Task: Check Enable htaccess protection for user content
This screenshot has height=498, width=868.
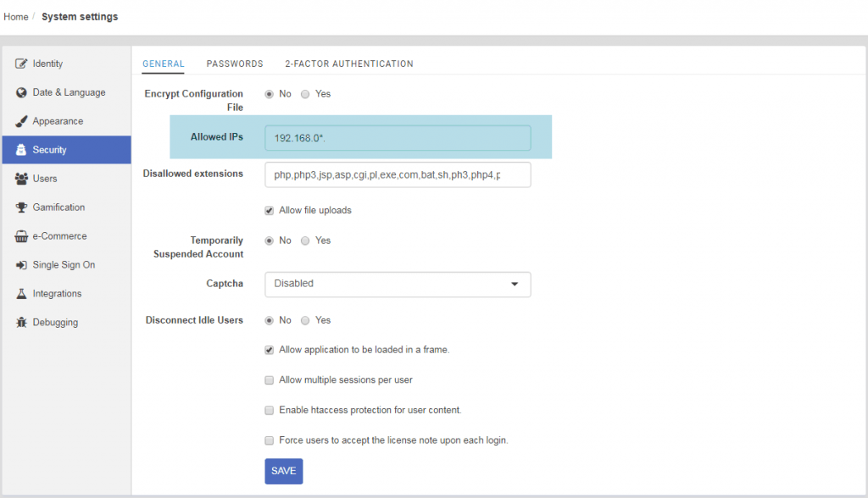Action: coord(270,410)
